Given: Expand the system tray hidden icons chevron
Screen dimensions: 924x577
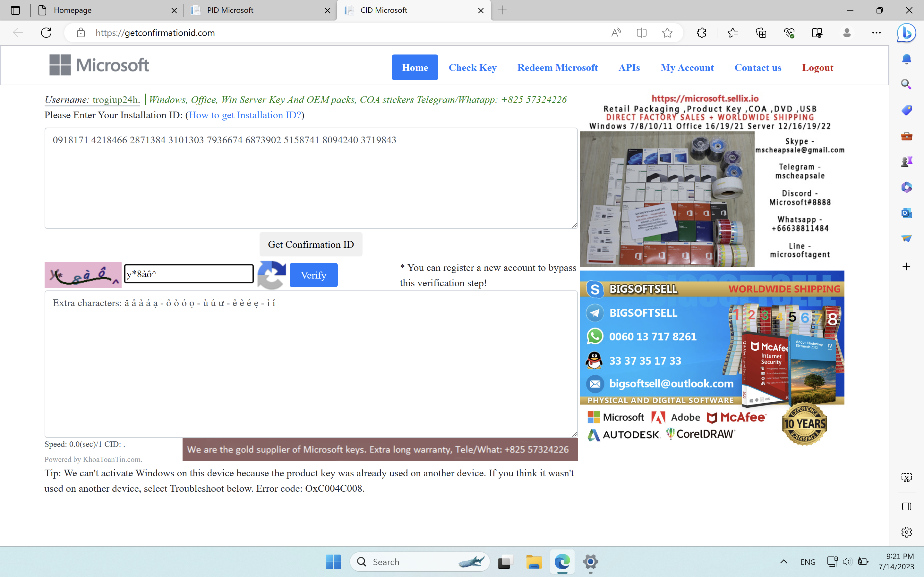Looking at the screenshot, I should [x=783, y=561].
